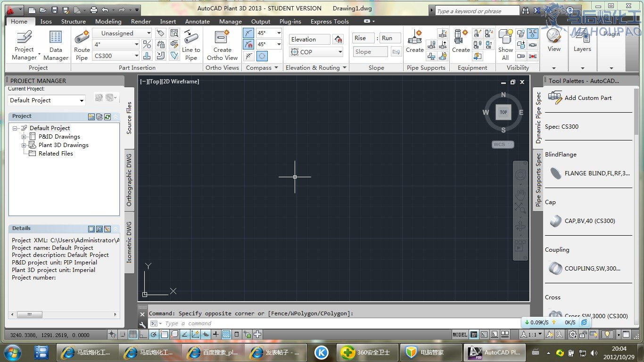The image size is (644, 362).
Task: Create new equipment
Action: (x=461, y=41)
